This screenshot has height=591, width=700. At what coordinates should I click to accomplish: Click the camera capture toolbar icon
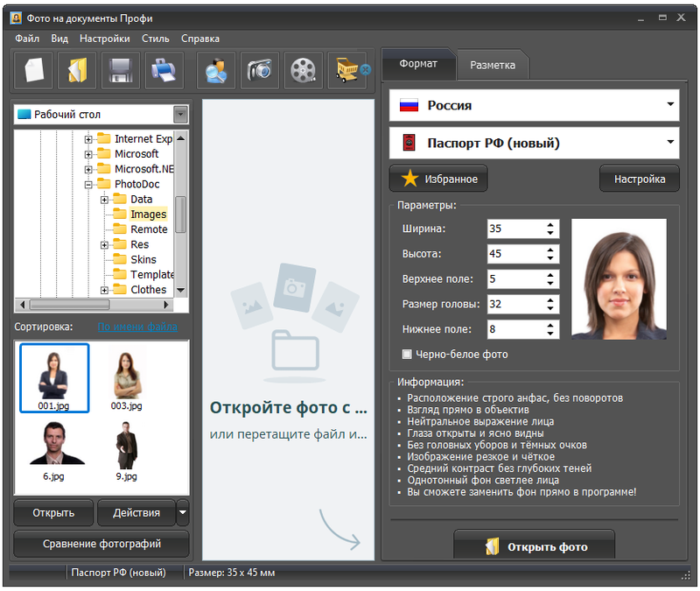[260, 70]
